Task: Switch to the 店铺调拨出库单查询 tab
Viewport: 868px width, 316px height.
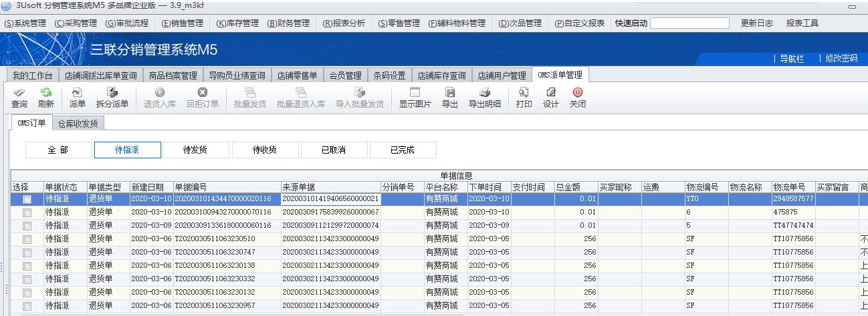Action: tap(101, 75)
